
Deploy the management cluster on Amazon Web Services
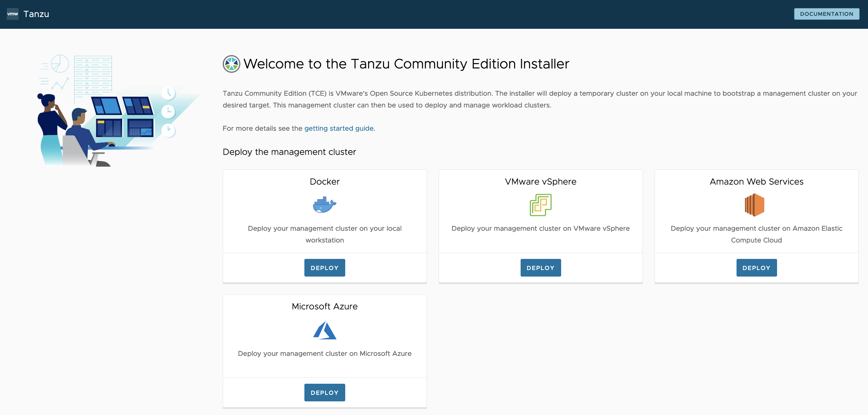756,268
